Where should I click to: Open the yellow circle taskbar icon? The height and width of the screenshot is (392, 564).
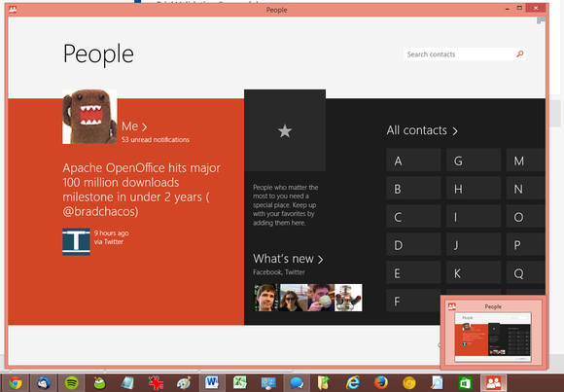click(409, 383)
